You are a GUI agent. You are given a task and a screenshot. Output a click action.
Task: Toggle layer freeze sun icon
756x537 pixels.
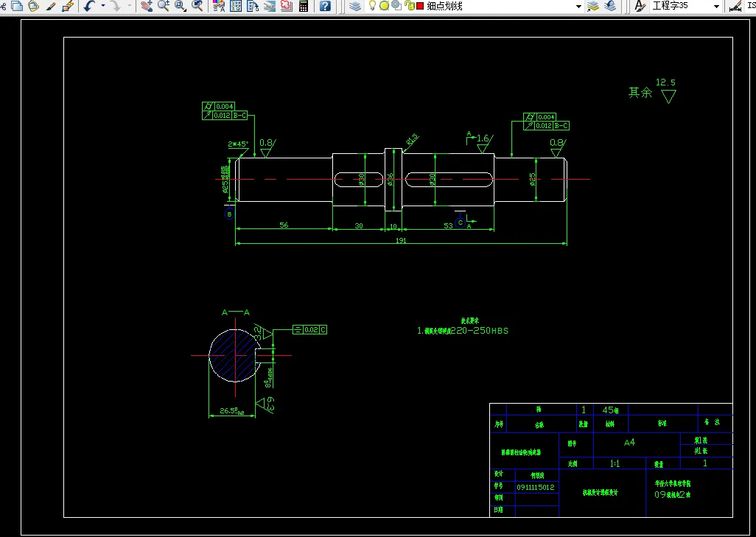click(385, 6)
